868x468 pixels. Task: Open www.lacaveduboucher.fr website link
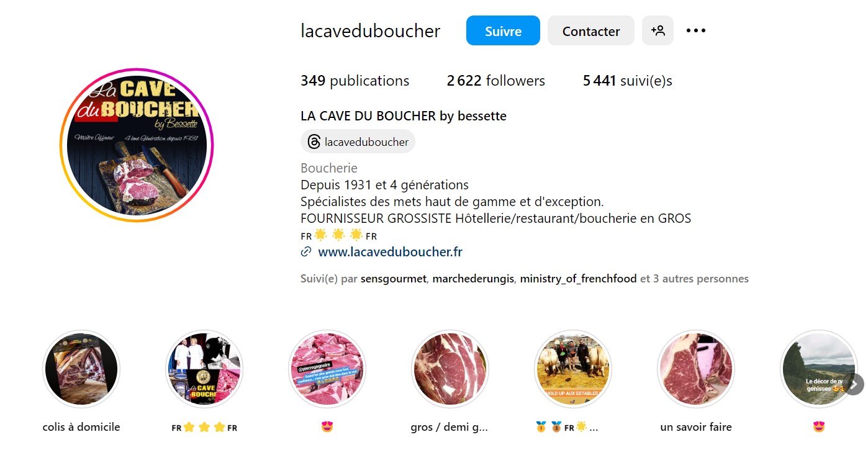pyautogui.click(x=390, y=252)
